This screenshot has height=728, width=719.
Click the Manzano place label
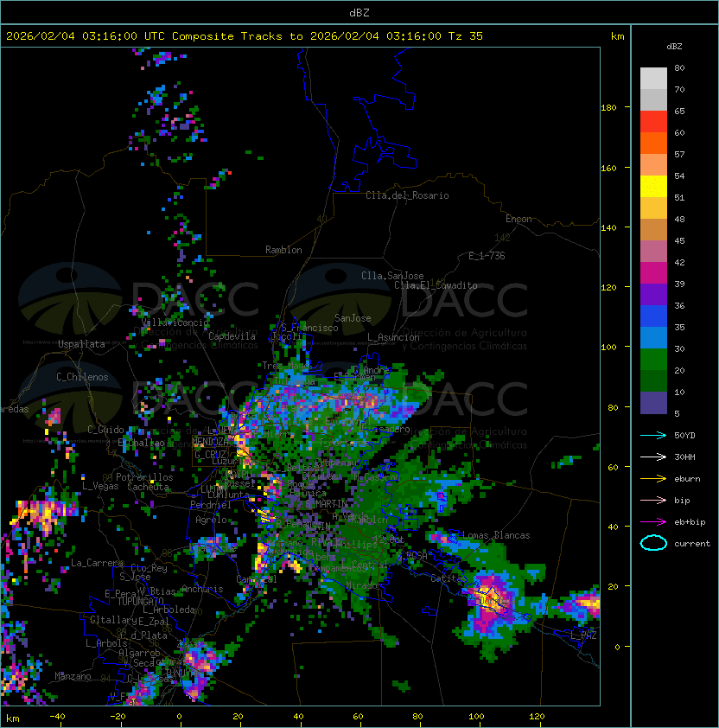(73, 676)
